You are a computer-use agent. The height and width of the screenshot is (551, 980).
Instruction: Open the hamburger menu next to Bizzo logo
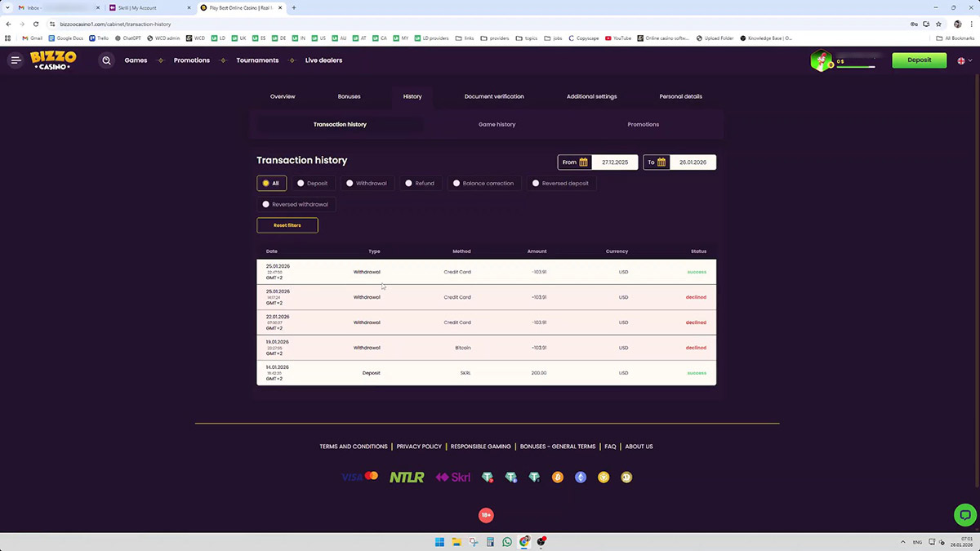point(16,60)
